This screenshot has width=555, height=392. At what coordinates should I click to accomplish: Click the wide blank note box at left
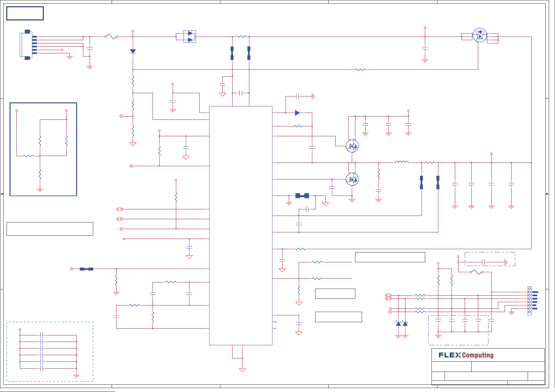50,229
